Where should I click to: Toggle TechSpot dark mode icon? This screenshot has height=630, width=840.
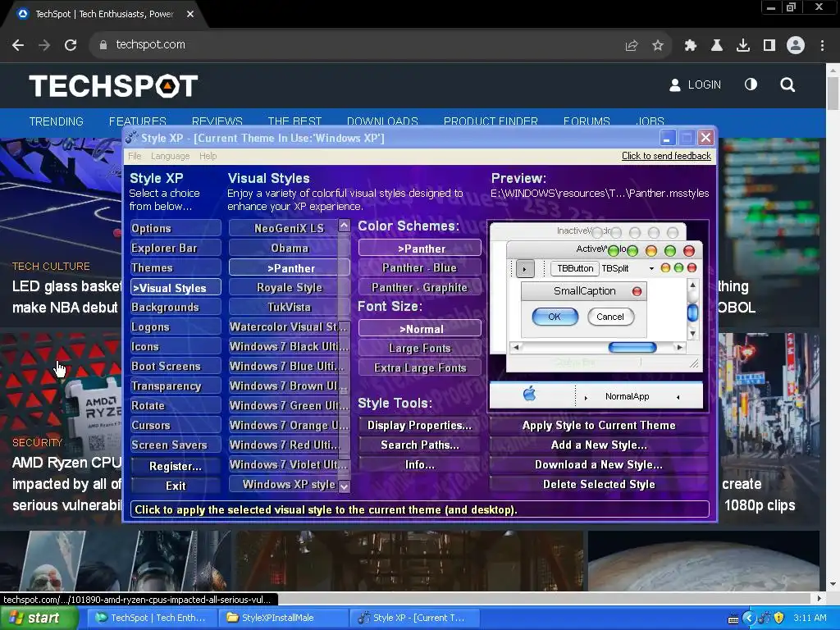(751, 84)
